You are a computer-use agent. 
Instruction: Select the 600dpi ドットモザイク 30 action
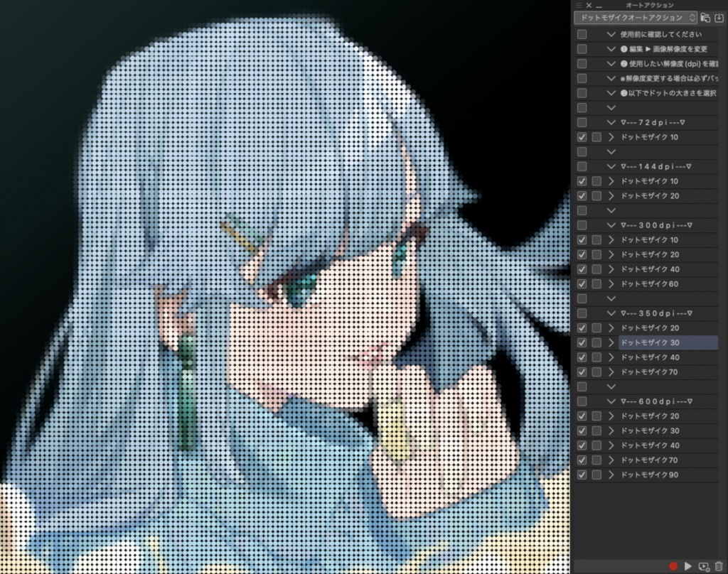tap(650, 430)
